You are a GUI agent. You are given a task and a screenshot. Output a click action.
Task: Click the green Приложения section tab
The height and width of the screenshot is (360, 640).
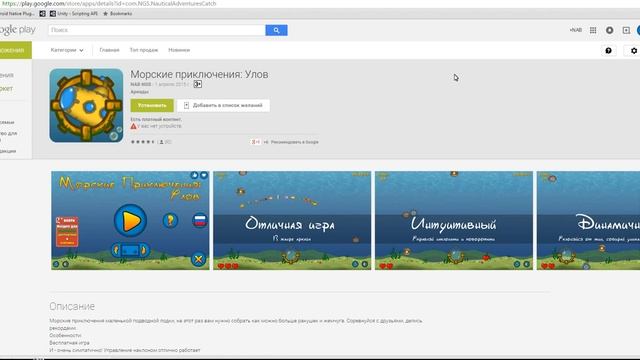(x=16, y=50)
